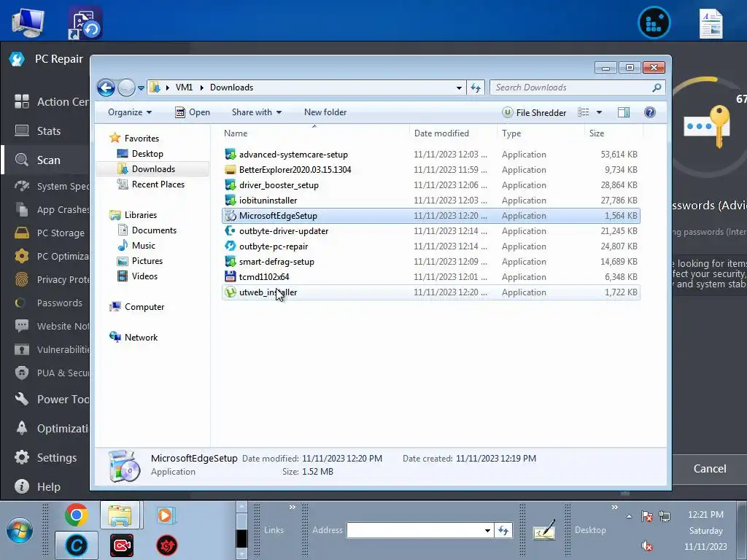
Task: Open the computer icon on the desktop
Action: 27,22
